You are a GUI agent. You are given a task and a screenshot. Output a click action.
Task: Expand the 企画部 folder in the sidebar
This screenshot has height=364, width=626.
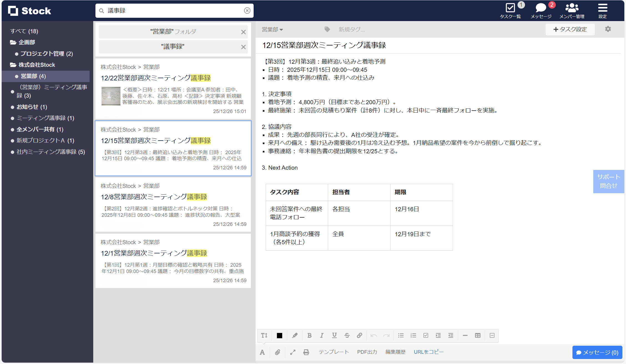pyautogui.click(x=26, y=42)
